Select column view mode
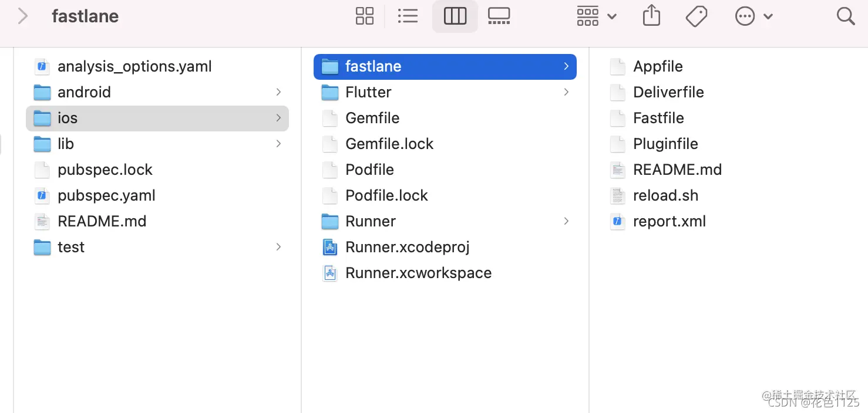Screen dimensions: 868x413 pos(455,16)
